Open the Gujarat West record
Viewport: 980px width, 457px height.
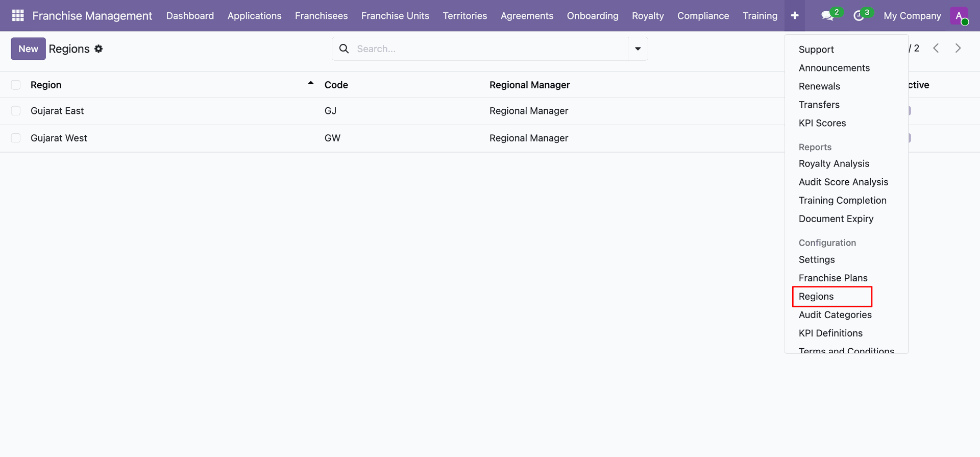tap(59, 138)
